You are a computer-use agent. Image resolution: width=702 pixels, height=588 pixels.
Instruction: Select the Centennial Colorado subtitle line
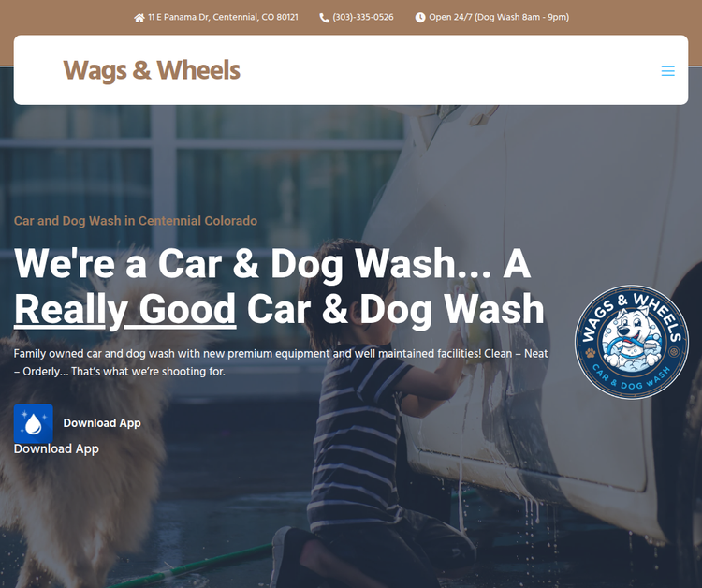coord(136,221)
